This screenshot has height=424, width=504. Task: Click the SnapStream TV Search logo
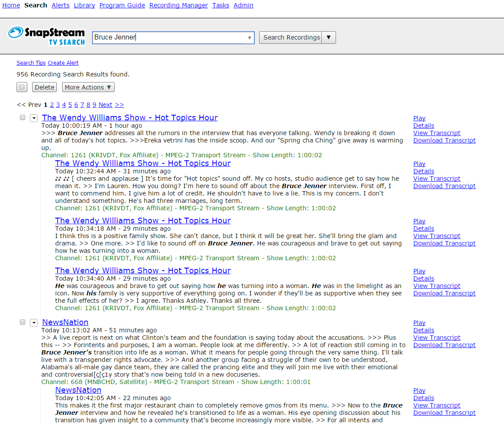[x=46, y=36]
